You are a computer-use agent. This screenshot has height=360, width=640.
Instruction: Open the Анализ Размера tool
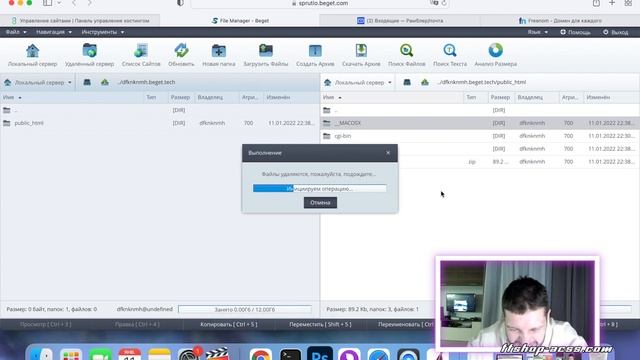pyautogui.click(x=496, y=55)
